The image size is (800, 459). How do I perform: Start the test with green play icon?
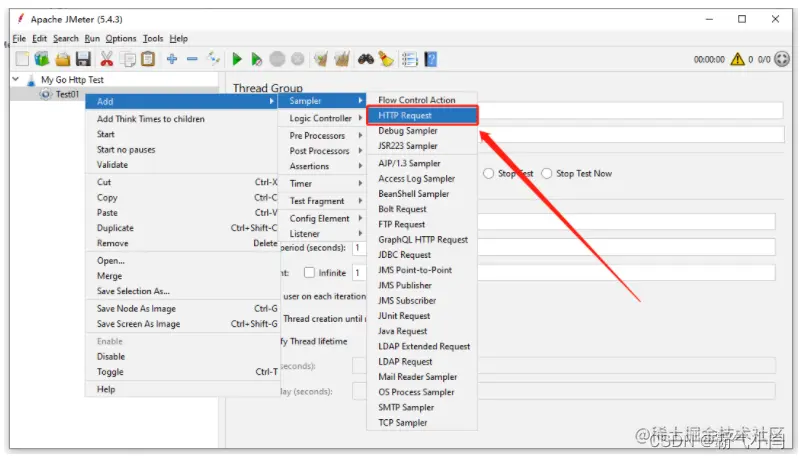click(x=237, y=59)
